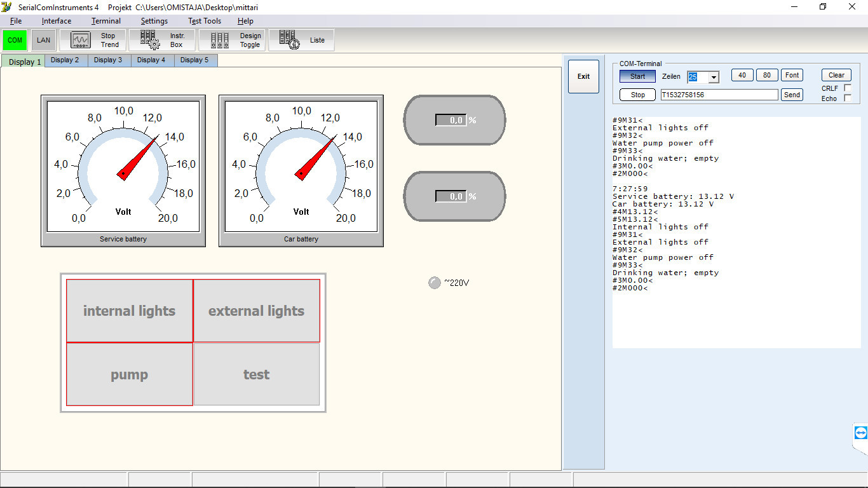The image size is (868, 488).
Task: Toggle the external lights switch
Action: pos(257,311)
